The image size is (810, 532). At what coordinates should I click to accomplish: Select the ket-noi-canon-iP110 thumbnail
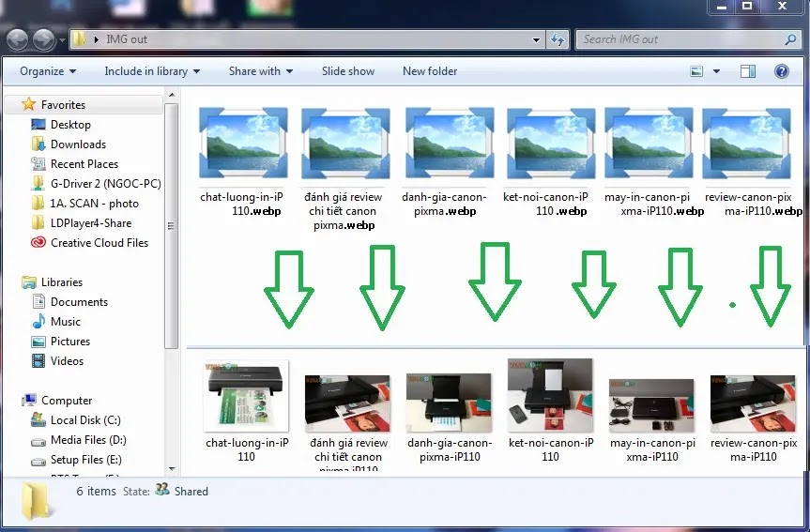point(550,395)
